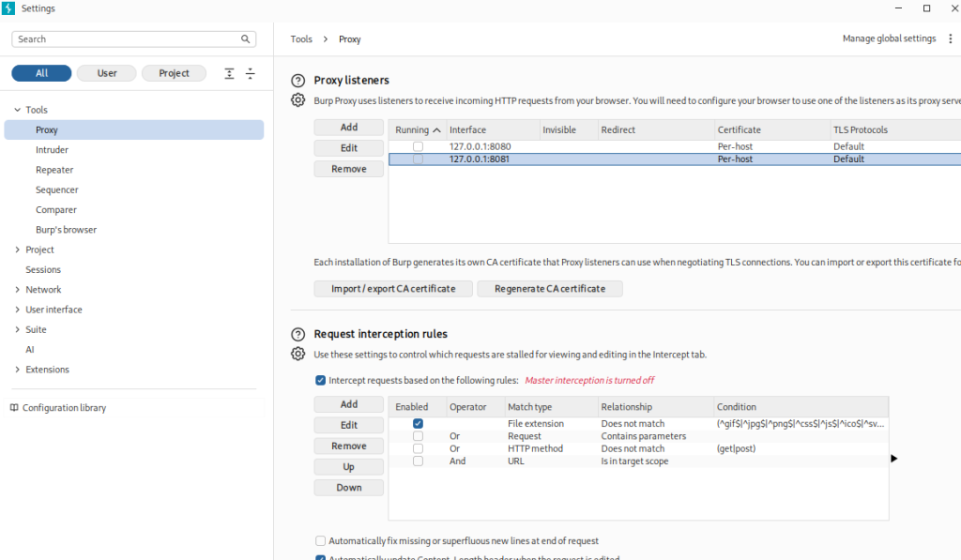
Task: Click the TLS Protocols column header
Action: pos(895,129)
